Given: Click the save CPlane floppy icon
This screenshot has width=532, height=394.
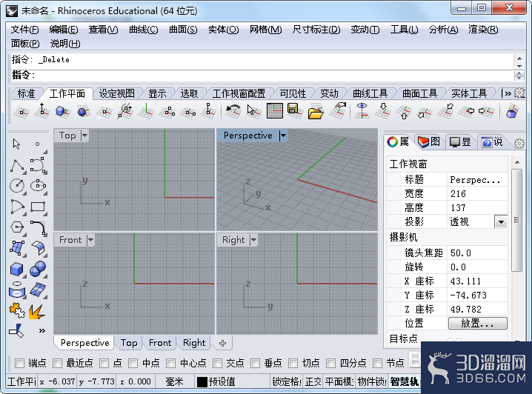Looking at the screenshot, I should [x=294, y=111].
